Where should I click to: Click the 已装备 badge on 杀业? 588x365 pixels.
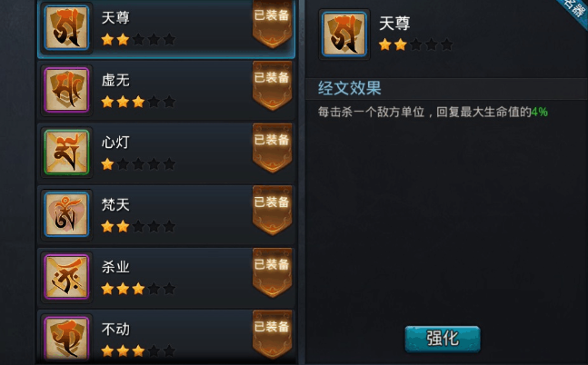(273, 272)
